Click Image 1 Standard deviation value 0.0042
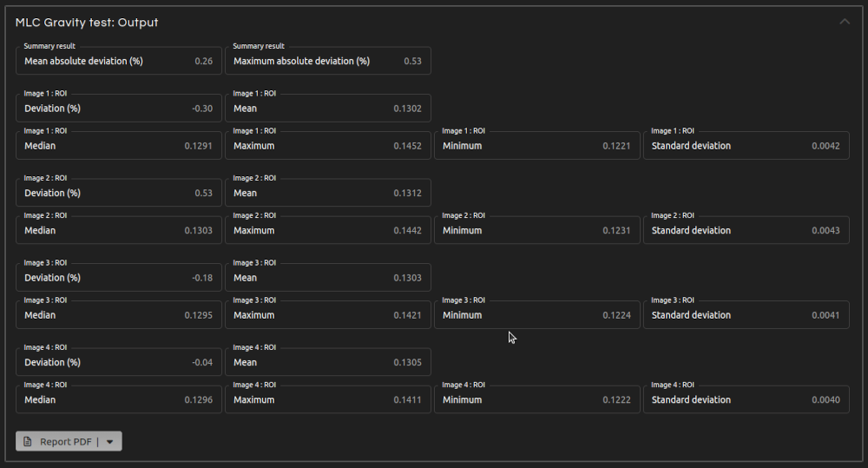This screenshot has width=868, height=468. coord(825,146)
